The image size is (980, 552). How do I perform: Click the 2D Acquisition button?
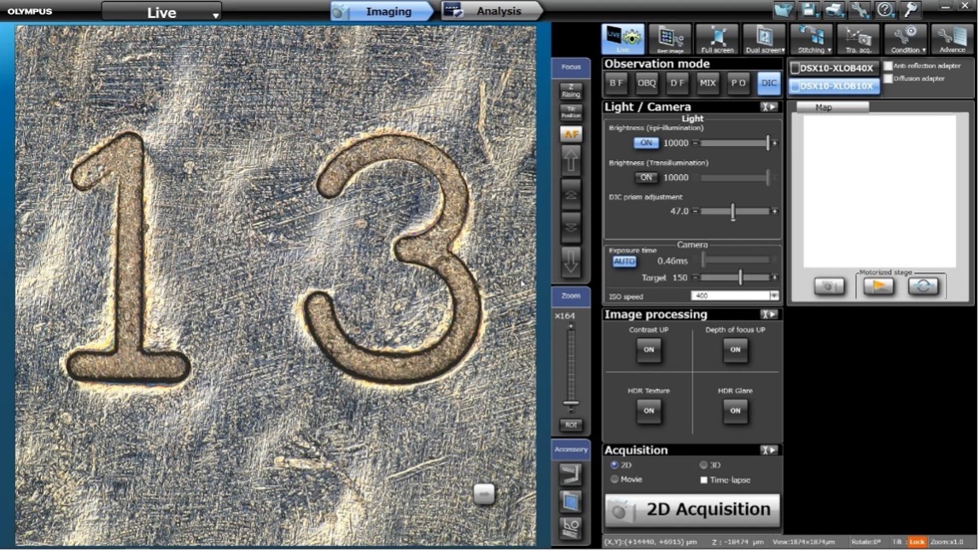pyautogui.click(x=692, y=510)
